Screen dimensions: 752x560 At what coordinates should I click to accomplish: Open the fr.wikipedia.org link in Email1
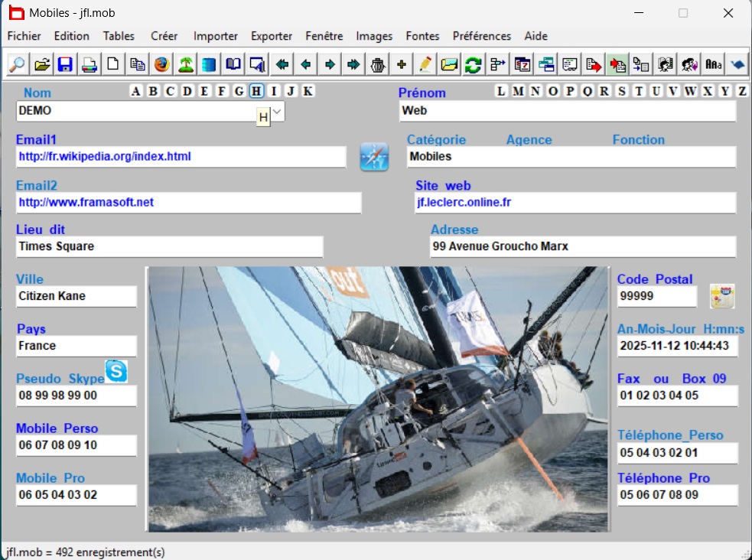105,157
